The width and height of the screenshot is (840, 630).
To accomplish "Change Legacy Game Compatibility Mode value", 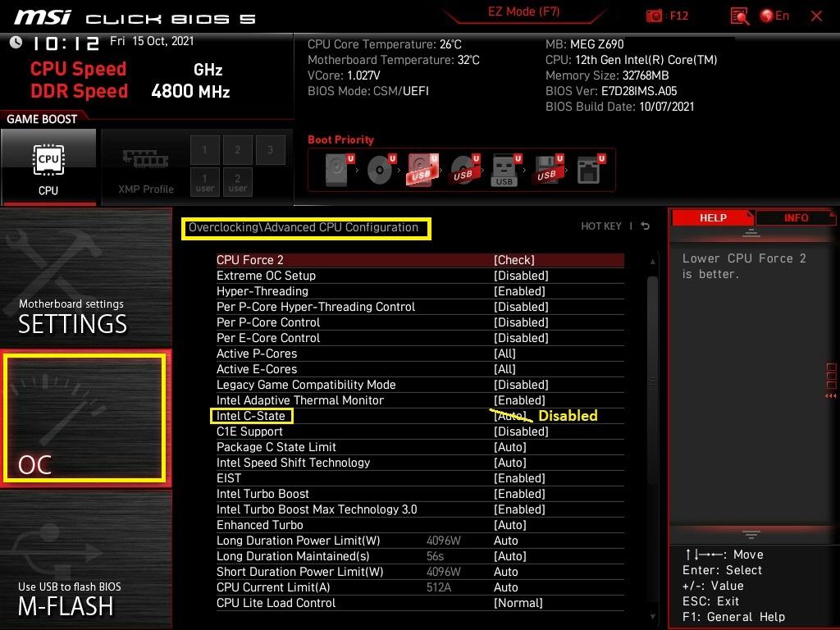I will coord(521,384).
